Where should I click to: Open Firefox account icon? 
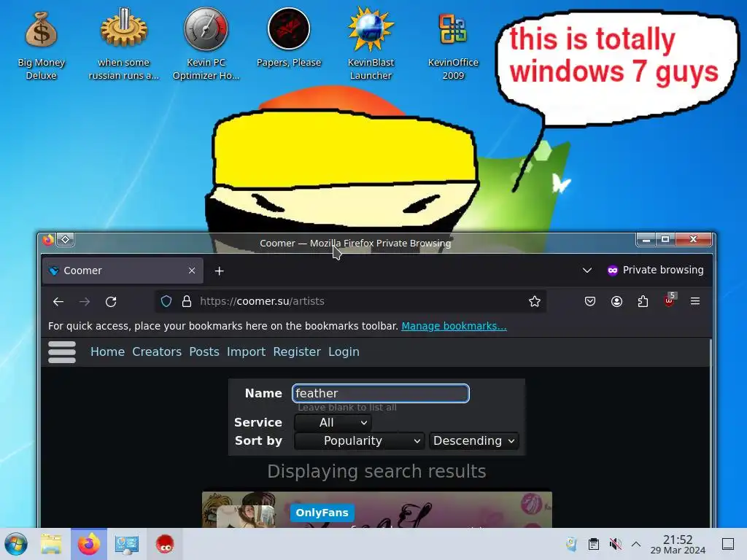(616, 301)
